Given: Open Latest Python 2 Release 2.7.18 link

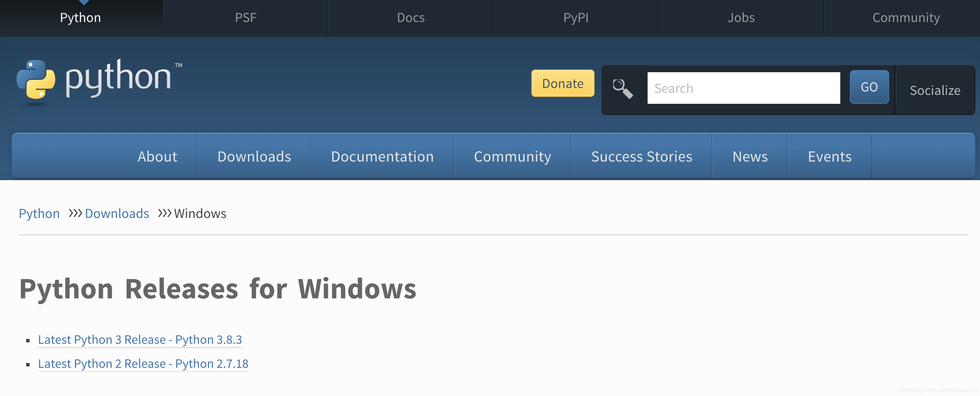Looking at the screenshot, I should [x=143, y=364].
